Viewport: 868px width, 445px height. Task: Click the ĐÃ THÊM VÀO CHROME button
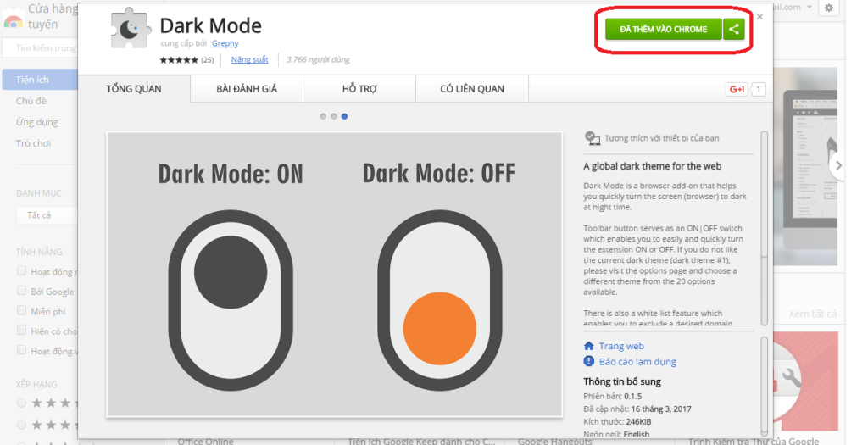[x=663, y=30]
